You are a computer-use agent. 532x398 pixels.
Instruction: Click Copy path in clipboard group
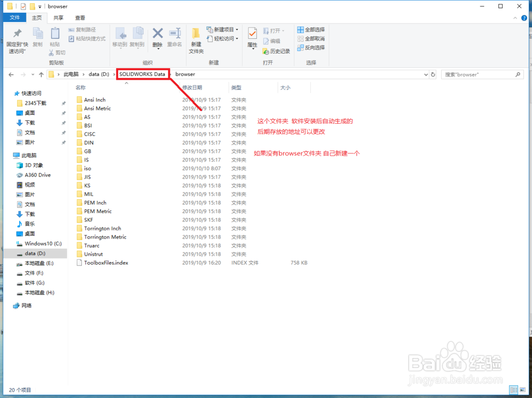click(x=82, y=30)
